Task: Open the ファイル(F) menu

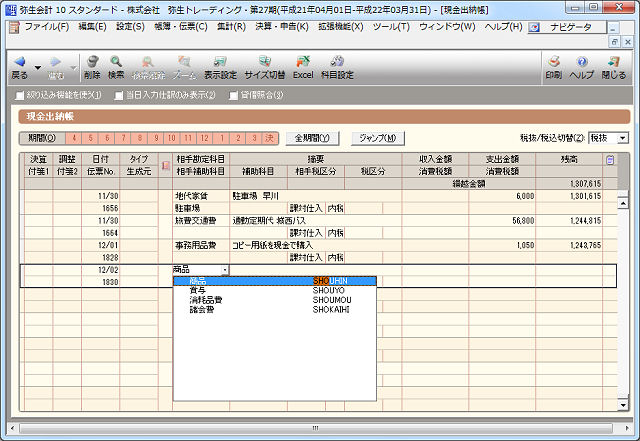Action: tap(47, 27)
